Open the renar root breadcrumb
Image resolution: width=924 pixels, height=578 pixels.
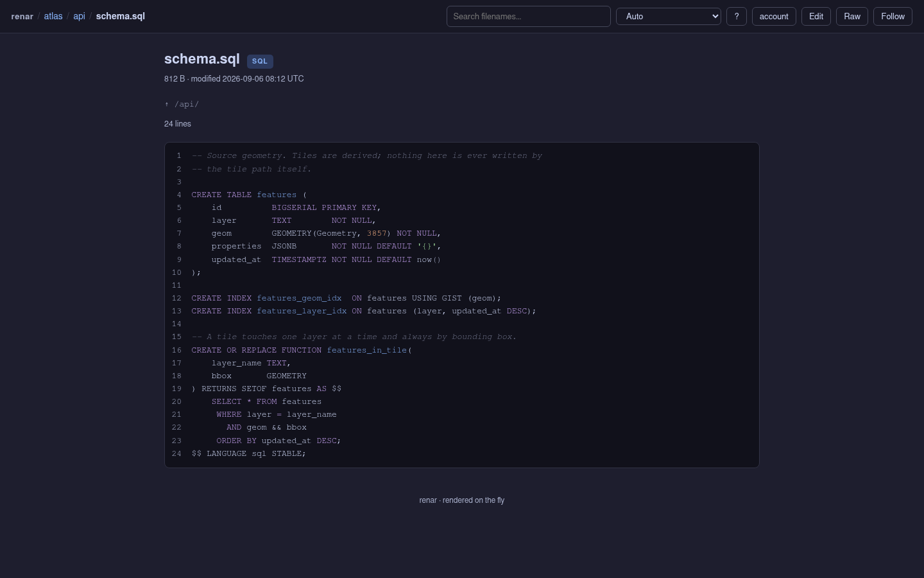pyautogui.click(x=22, y=16)
